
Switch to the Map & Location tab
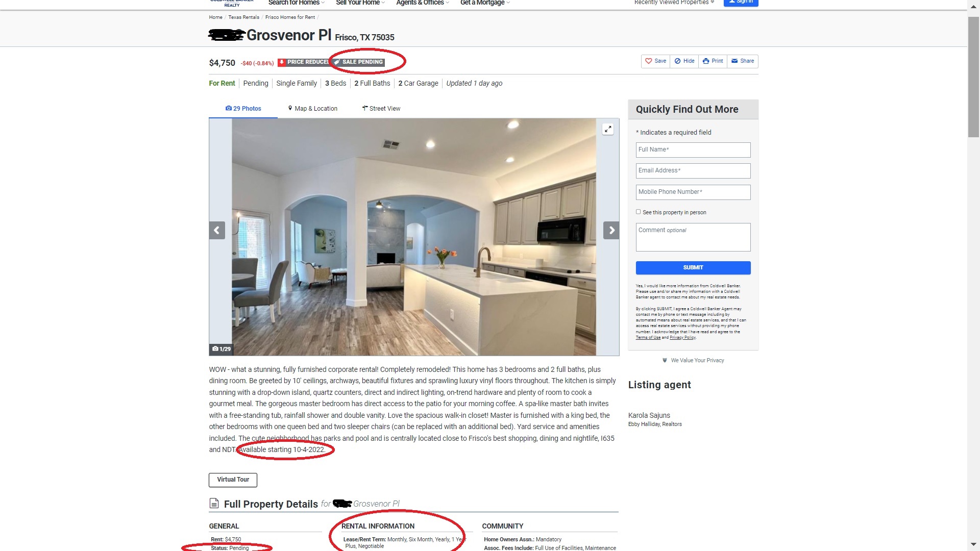tap(314, 108)
